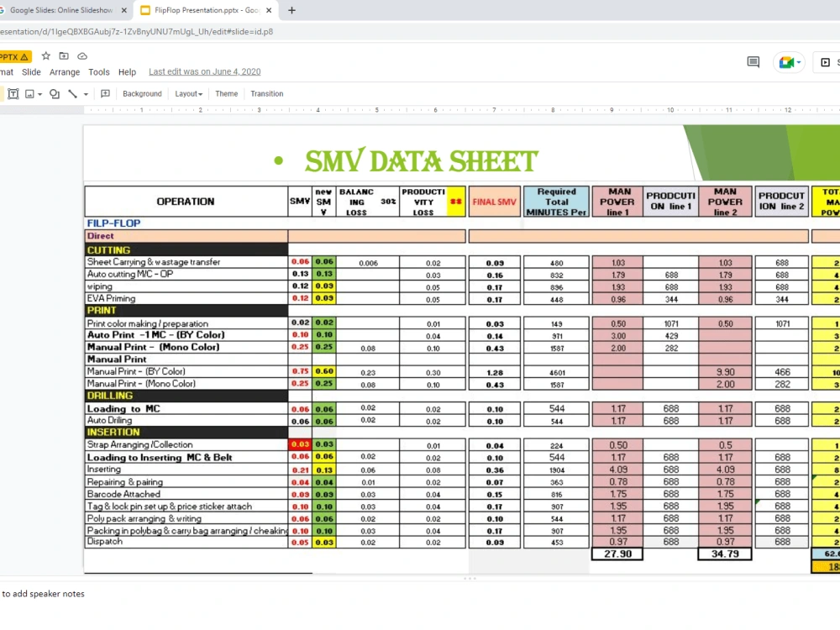Click the FINAL SMV column header

pos(495,202)
